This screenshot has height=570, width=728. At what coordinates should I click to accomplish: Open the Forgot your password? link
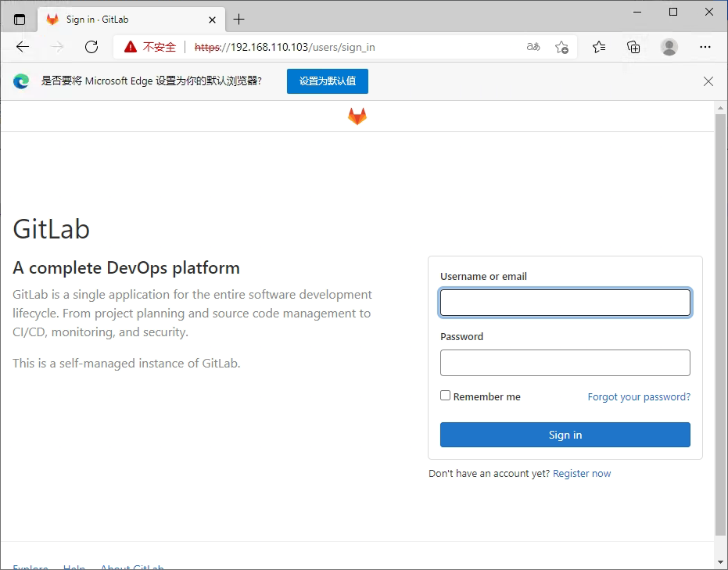[639, 397]
